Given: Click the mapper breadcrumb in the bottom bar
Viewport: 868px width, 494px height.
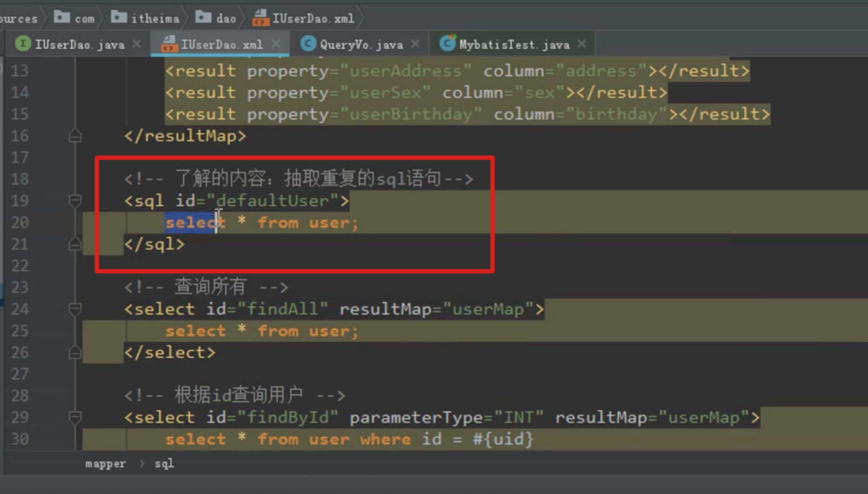Looking at the screenshot, I should pyautogui.click(x=105, y=463).
